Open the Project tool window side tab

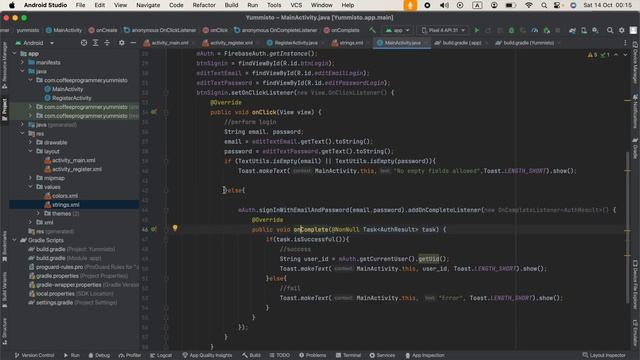[4, 109]
